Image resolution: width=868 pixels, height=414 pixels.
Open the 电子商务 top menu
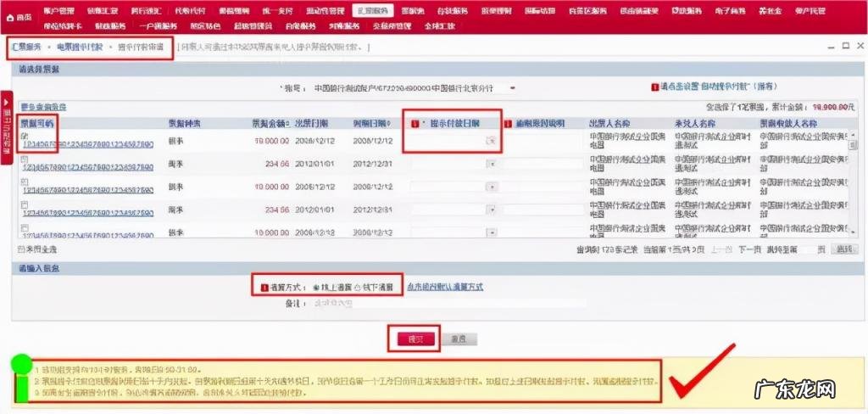[x=730, y=10]
